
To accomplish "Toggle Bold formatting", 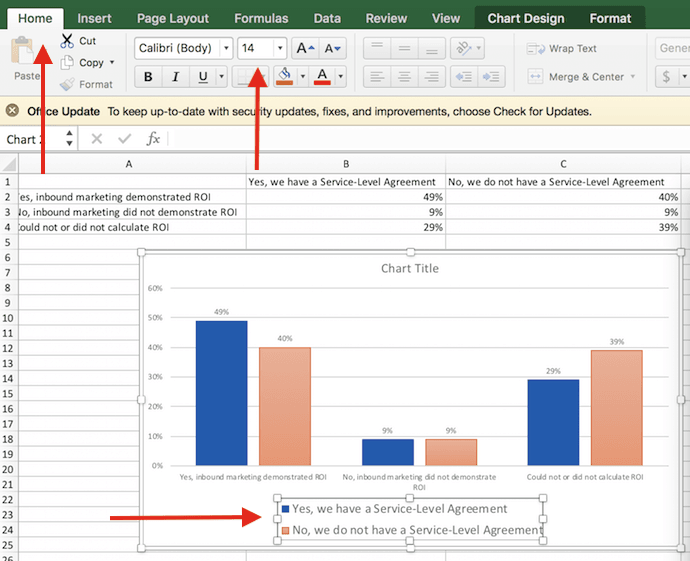I will point(149,77).
